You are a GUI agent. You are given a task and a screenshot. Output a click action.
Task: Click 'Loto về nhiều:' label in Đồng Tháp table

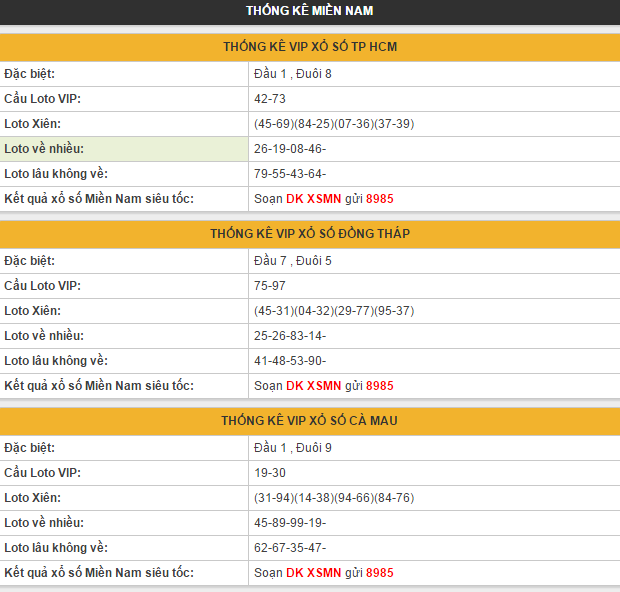pyautogui.click(x=44, y=336)
